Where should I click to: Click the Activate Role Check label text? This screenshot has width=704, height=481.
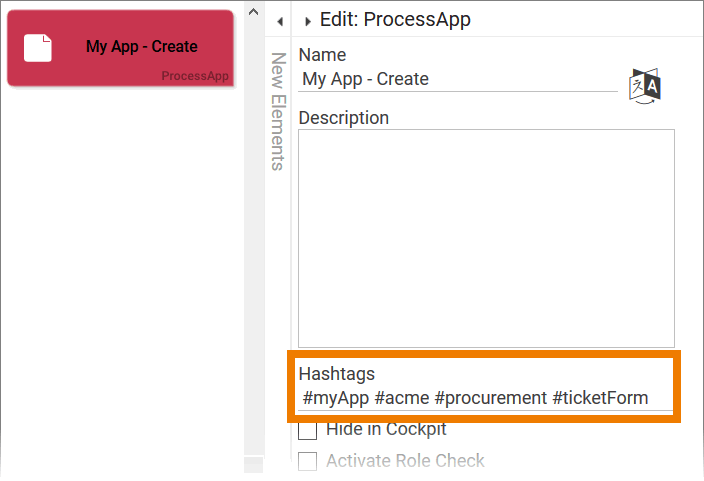(x=405, y=462)
